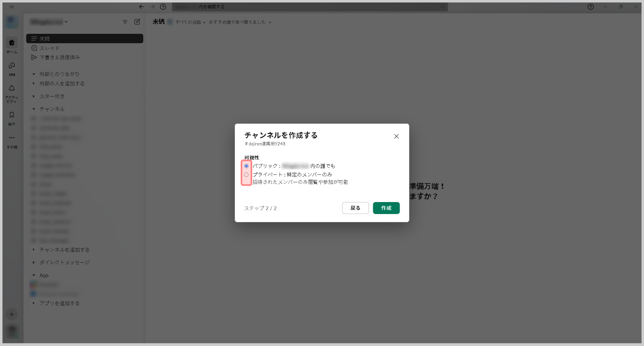Collapse the チャンネル section
The height and width of the screenshot is (346, 644).
click(x=34, y=109)
